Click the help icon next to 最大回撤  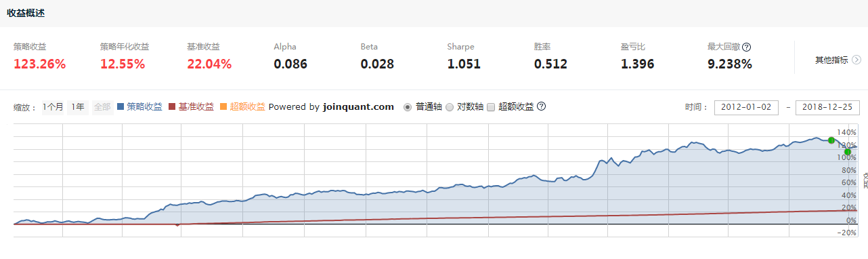click(x=747, y=47)
